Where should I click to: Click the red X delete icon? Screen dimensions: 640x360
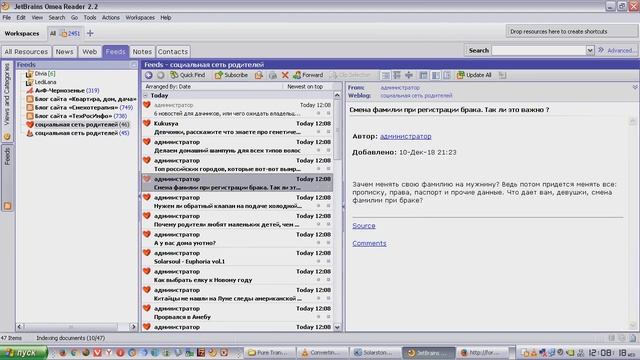click(x=285, y=75)
